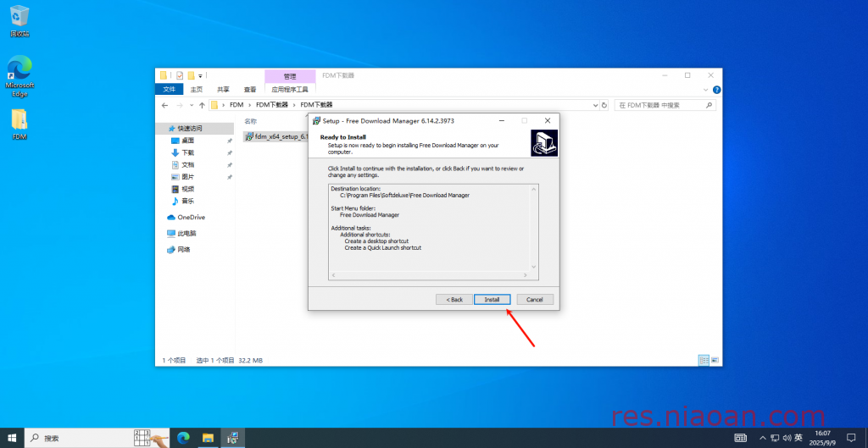868x448 pixels.
Task: Switch to the 共享 ribbon tab
Action: (223, 89)
